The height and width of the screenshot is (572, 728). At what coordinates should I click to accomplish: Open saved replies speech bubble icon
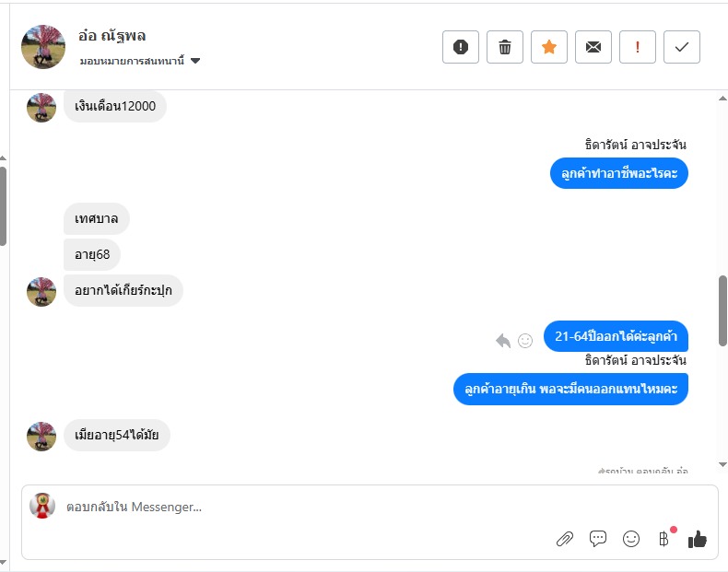click(x=598, y=539)
